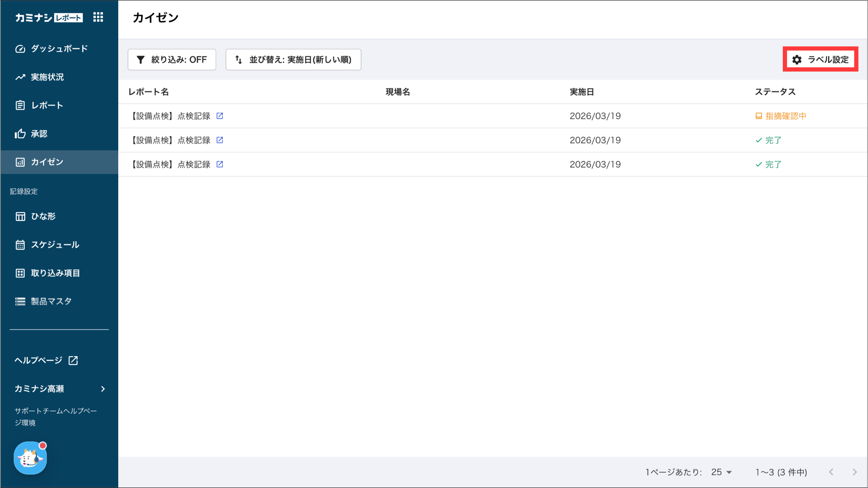Click the gear icon for ラベル設定

coord(797,60)
